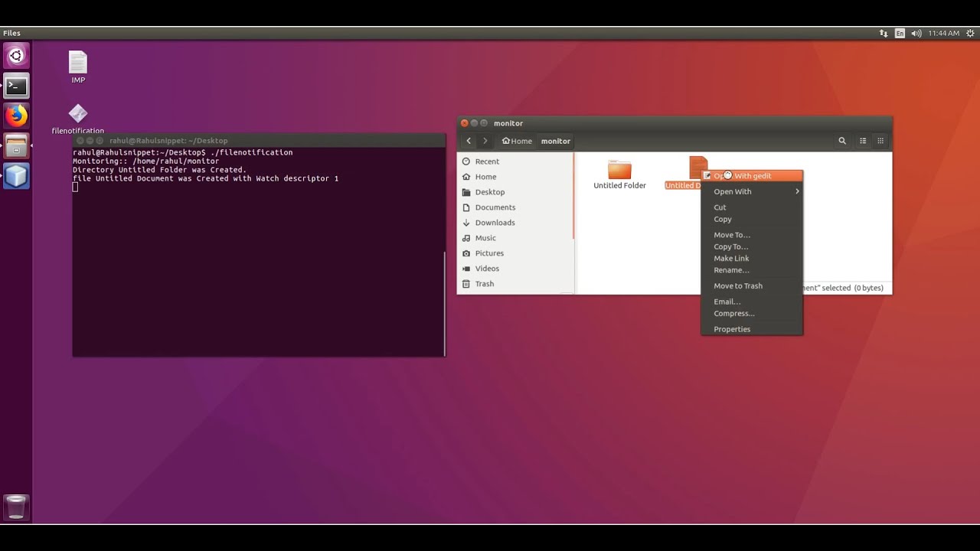Choose Make Link in context menu
The image size is (980, 551).
tap(752, 258)
